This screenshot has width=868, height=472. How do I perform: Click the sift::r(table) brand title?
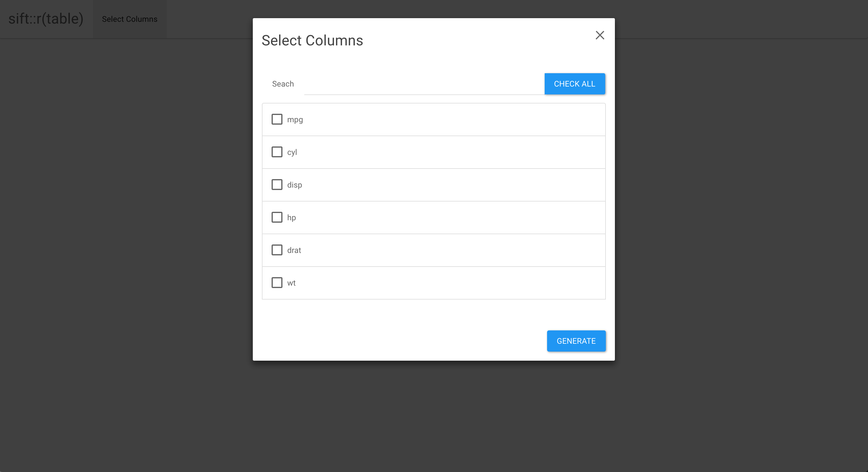point(46,18)
